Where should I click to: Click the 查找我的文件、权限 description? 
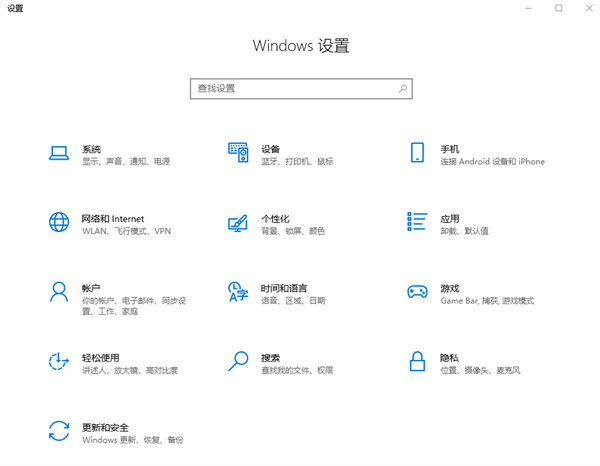pos(297,370)
